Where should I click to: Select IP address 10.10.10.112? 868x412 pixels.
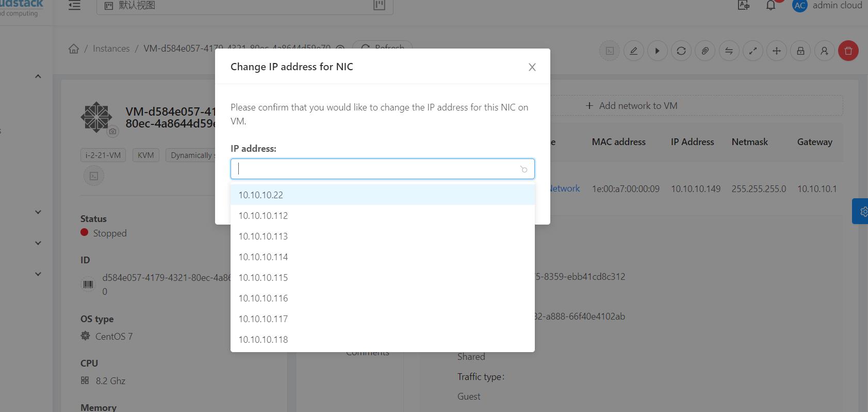click(382, 215)
